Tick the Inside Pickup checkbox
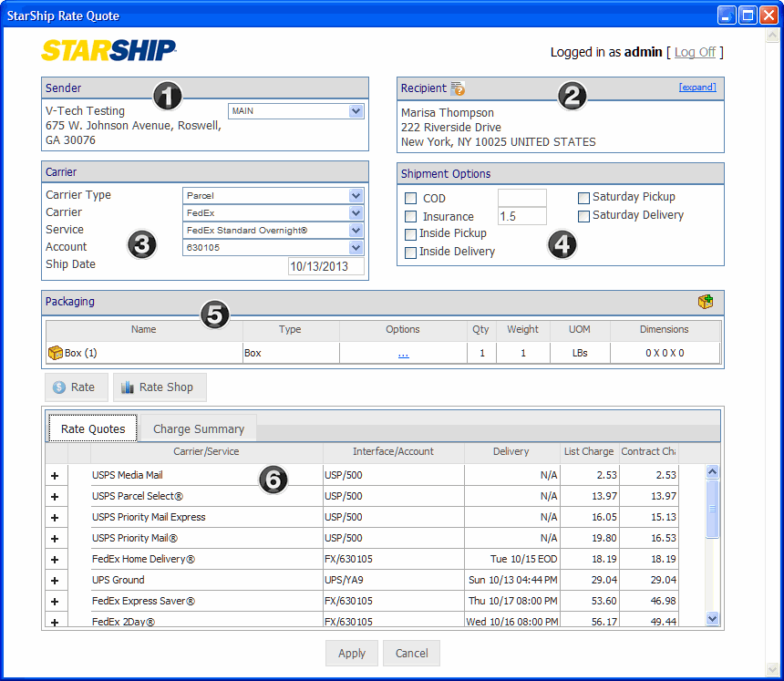Viewport: 784px width, 681px height. [x=410, y=234]
